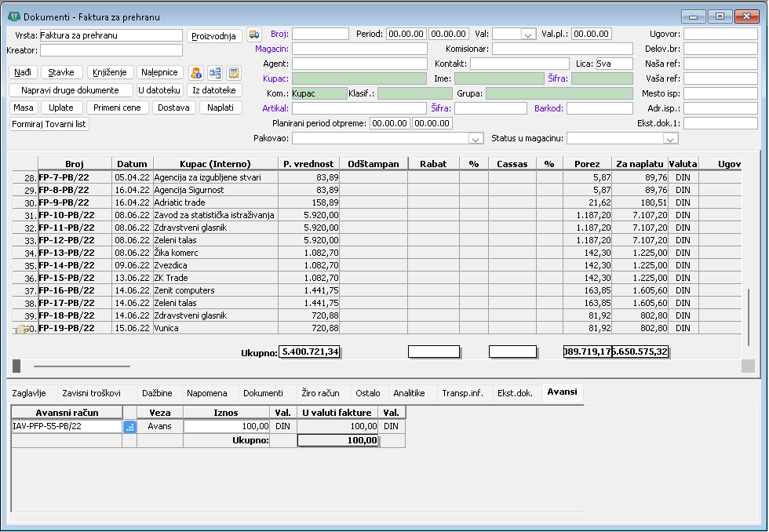
Task: Click the scales application icon in title bar
Action: [14, 16]
